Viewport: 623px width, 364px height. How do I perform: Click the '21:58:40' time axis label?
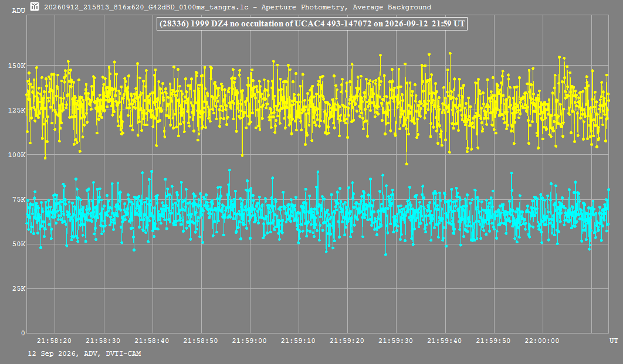152,341
